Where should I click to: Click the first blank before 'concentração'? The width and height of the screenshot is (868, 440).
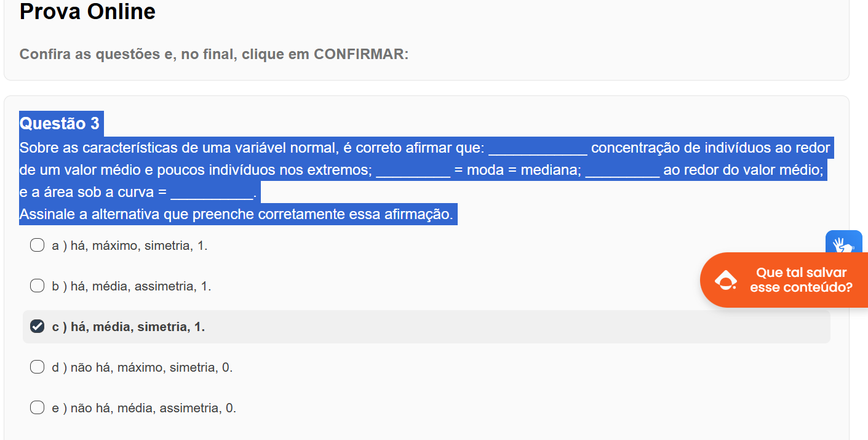538,149
